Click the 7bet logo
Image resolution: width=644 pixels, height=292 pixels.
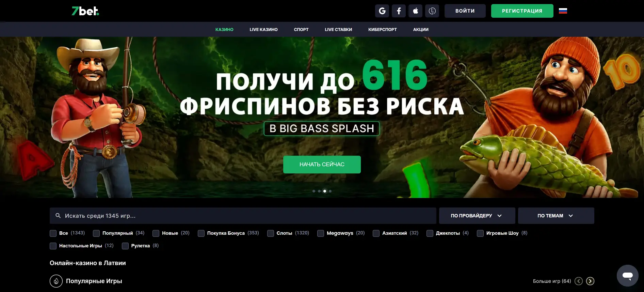coord(85,11)
